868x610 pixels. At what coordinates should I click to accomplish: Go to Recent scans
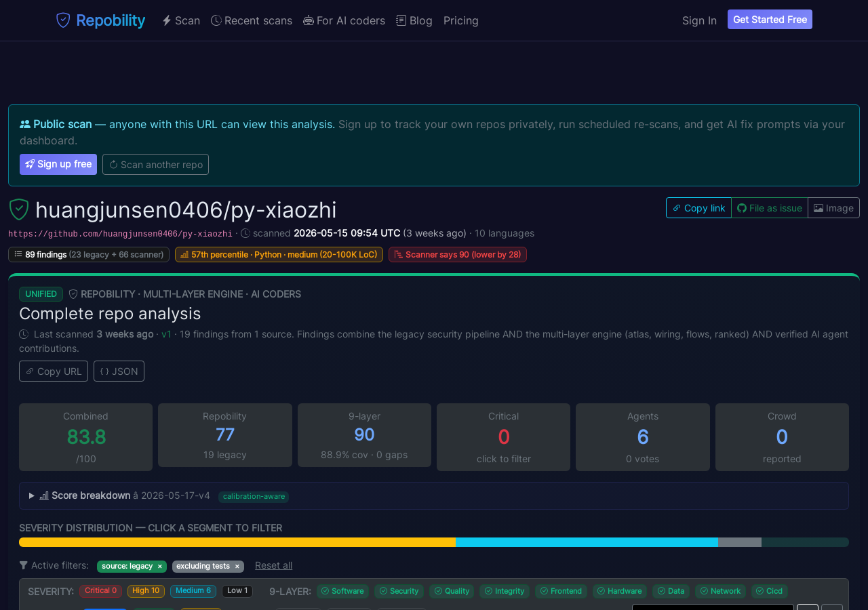[x=252, y=20]
